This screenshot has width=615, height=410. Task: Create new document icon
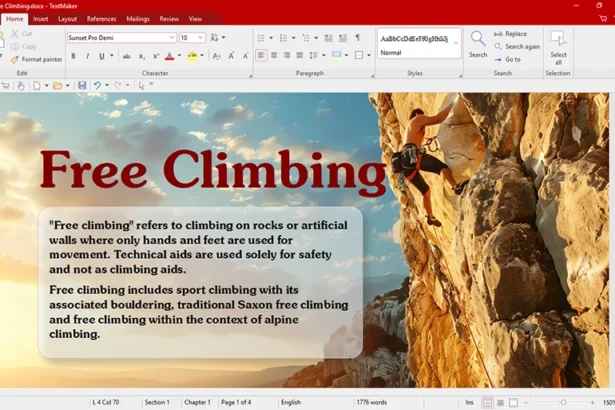point(36,85)
